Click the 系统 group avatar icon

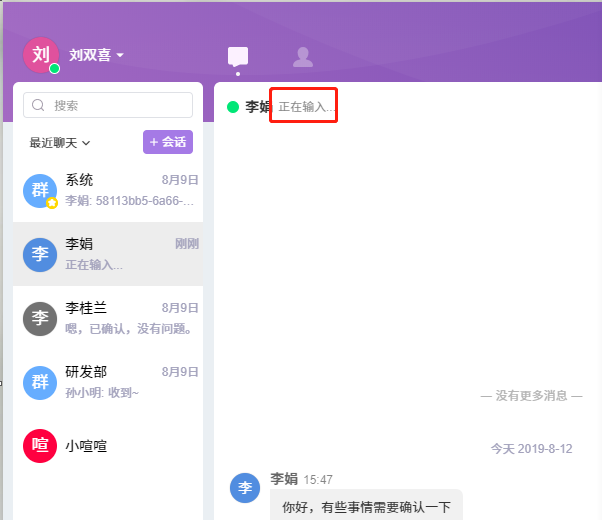coord(40,190)
